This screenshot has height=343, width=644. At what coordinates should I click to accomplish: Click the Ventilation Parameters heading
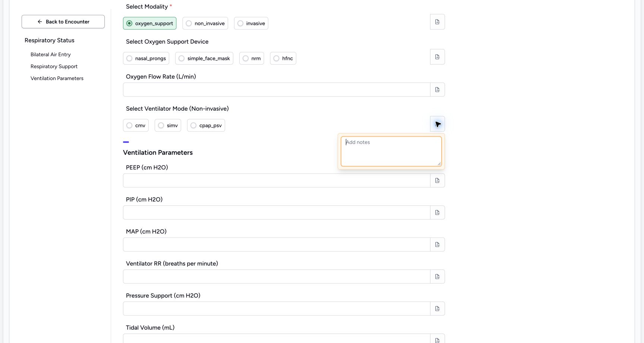pos(158,153)
